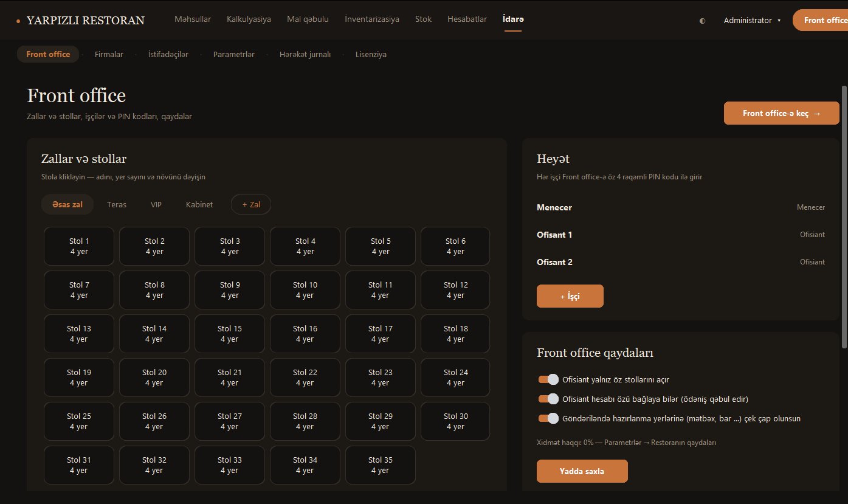Open the Məhsullar menu
Image resolution: width=848 pixels, height=504 pixels.
tap(193, 19)
